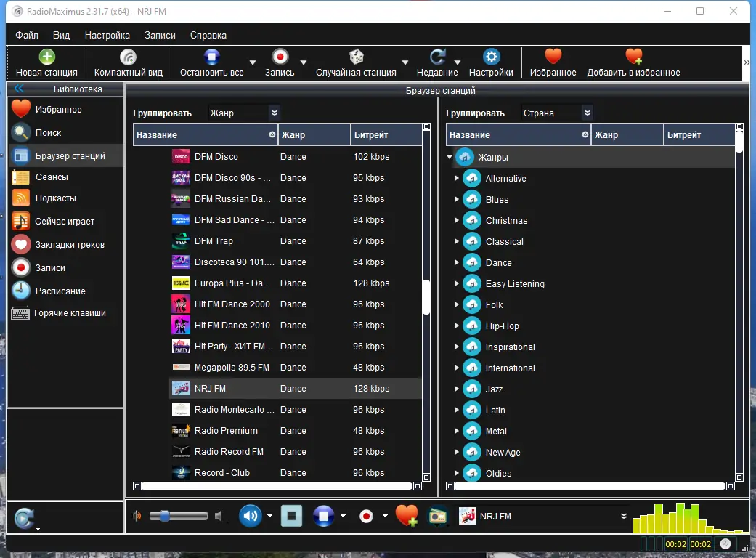Collapse the Библиотека panel with double arrow

pos(19,88)
